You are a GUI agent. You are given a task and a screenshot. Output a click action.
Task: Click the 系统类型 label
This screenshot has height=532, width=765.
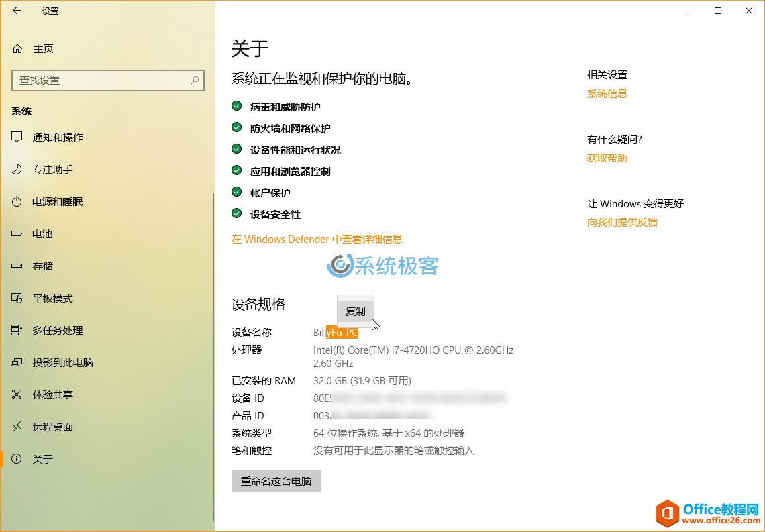[251, 433]
